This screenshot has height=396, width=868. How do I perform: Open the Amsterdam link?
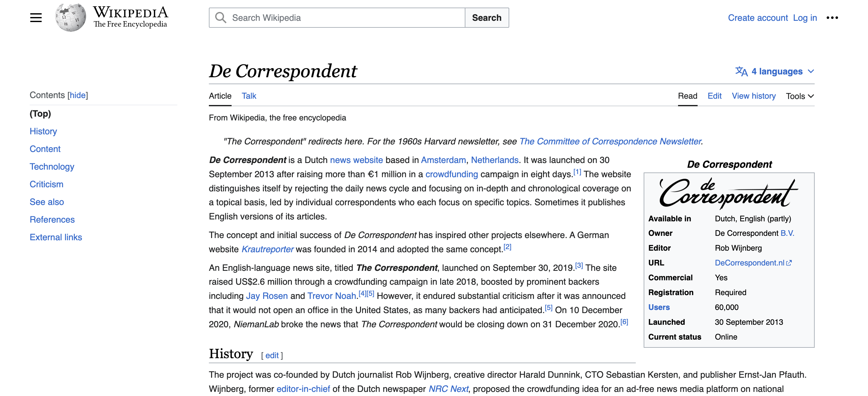tap(443, 160)
